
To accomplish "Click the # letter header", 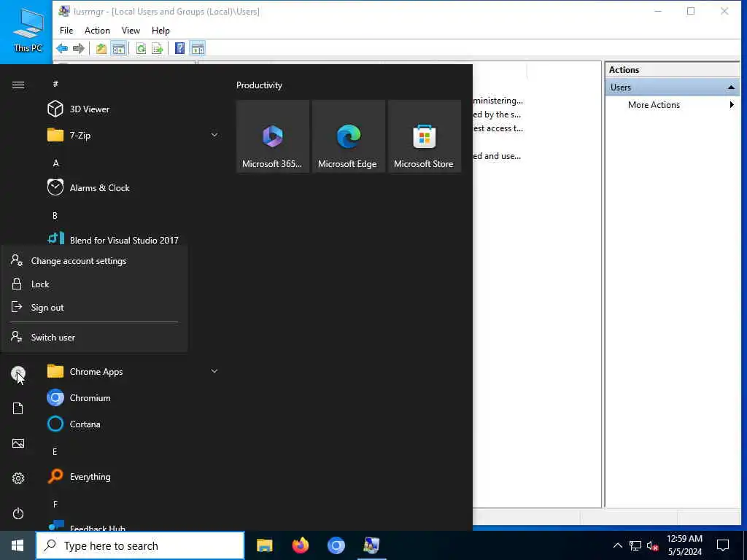I will pyautogui.click(x=55, y=85).
